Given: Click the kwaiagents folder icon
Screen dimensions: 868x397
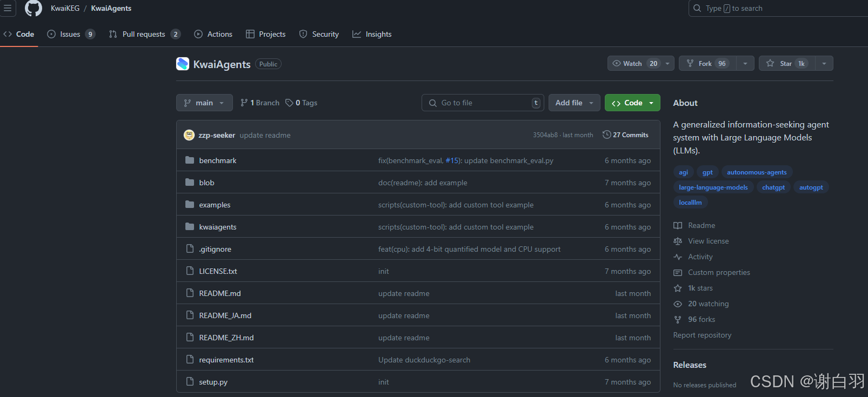Looking at the screenshot, I should click(x=190, y=226).
